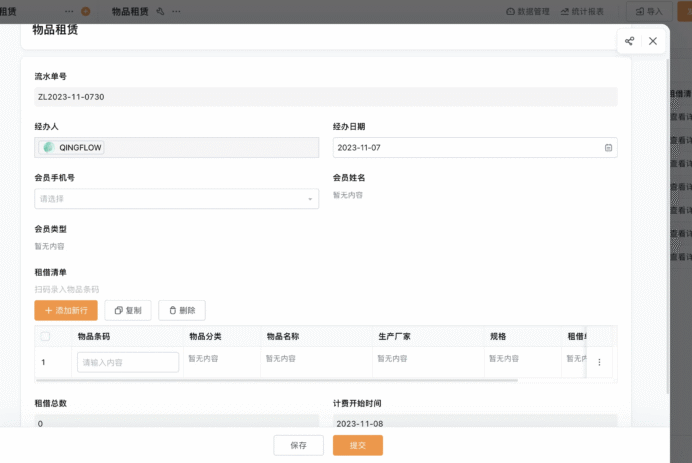The image size is (692, 463).
Task: Open the ellipsis menu after 物品租赁 tab
Action: click(176, 11)
